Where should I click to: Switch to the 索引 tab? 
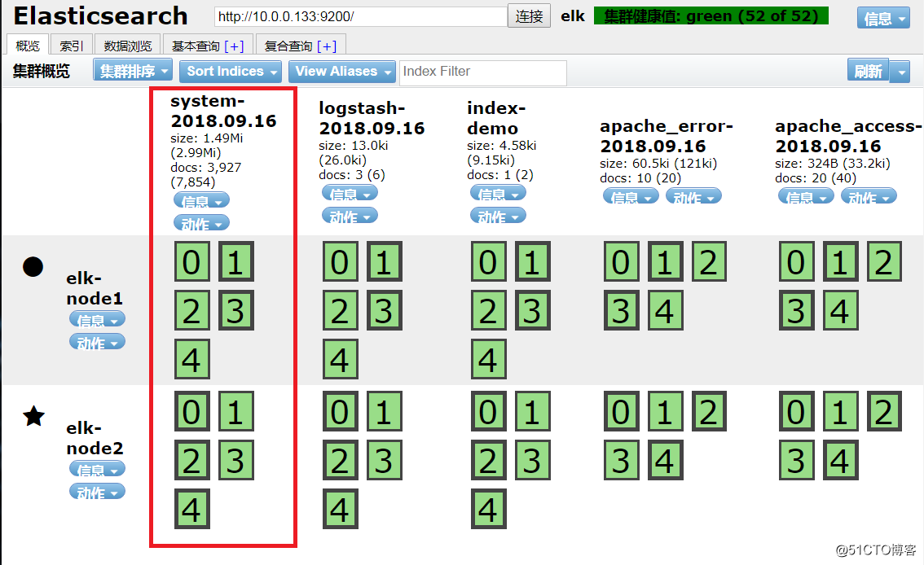click(72, 46)
